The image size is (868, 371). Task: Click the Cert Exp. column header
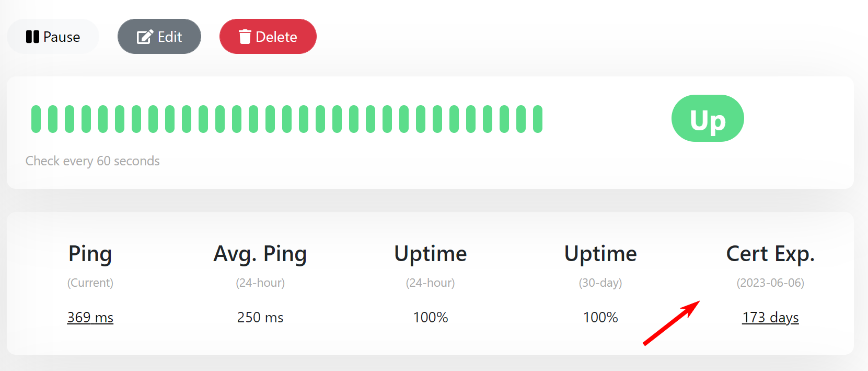click(x=770, y=254)
